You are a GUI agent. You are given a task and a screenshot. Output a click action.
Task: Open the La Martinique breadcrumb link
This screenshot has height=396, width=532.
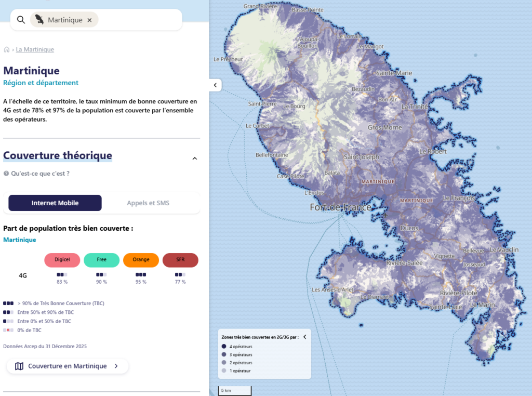pos(35,50)
